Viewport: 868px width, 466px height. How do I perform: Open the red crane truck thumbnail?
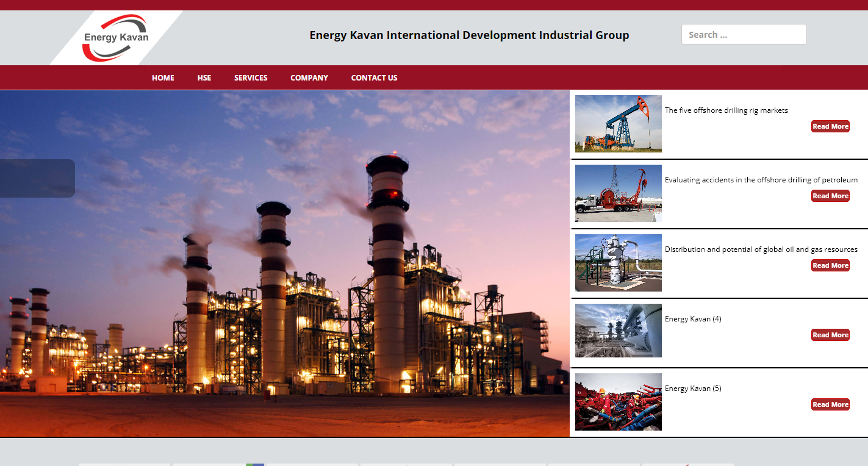tap(619, 193)
